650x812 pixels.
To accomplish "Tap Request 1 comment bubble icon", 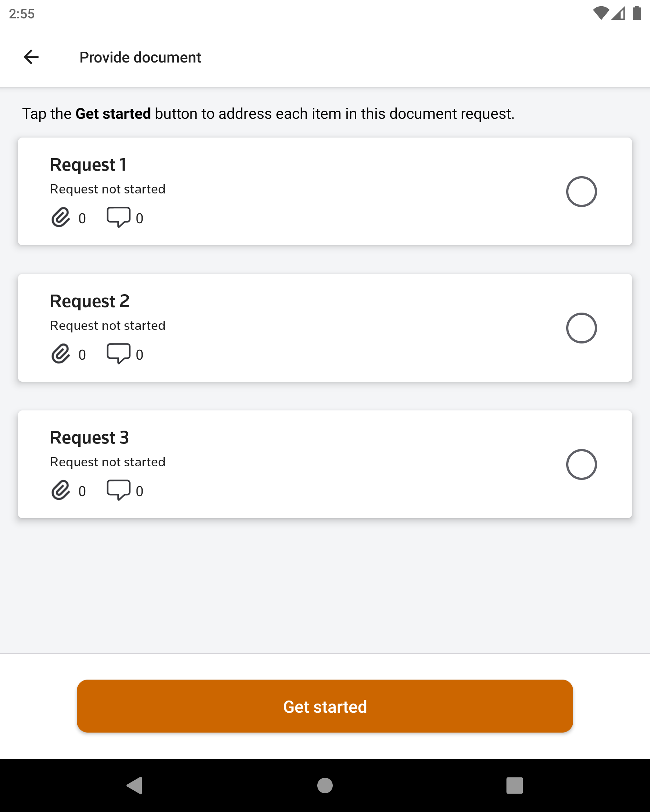I will 118,217.
